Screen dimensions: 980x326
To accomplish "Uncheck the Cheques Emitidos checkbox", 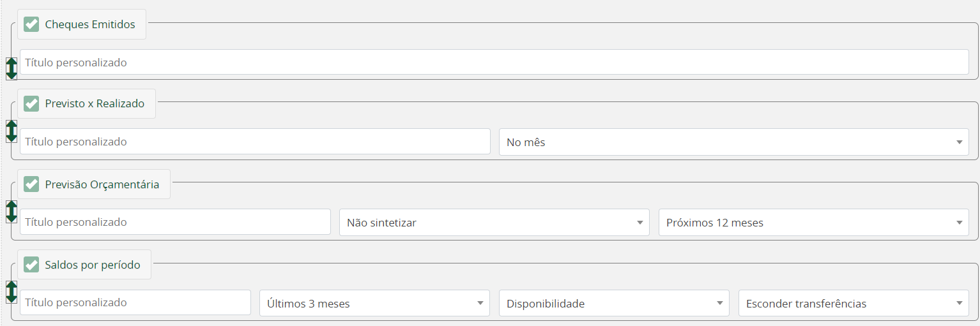I will click(31, 24).
